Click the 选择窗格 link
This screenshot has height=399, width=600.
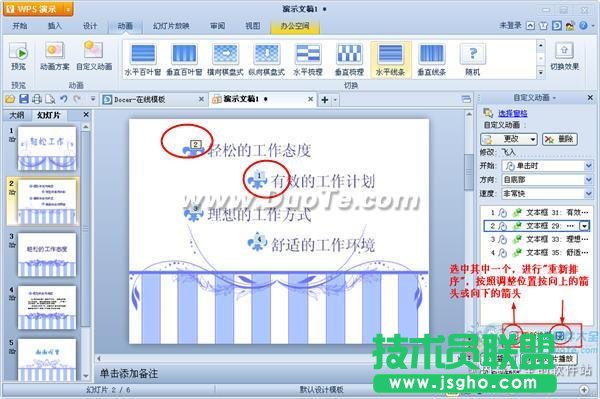click(x=513, y=113)
